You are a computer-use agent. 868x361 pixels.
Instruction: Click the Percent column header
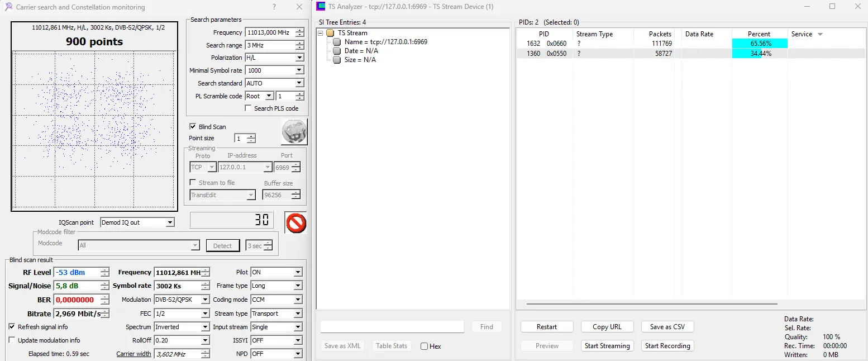[x=759, y=34]
